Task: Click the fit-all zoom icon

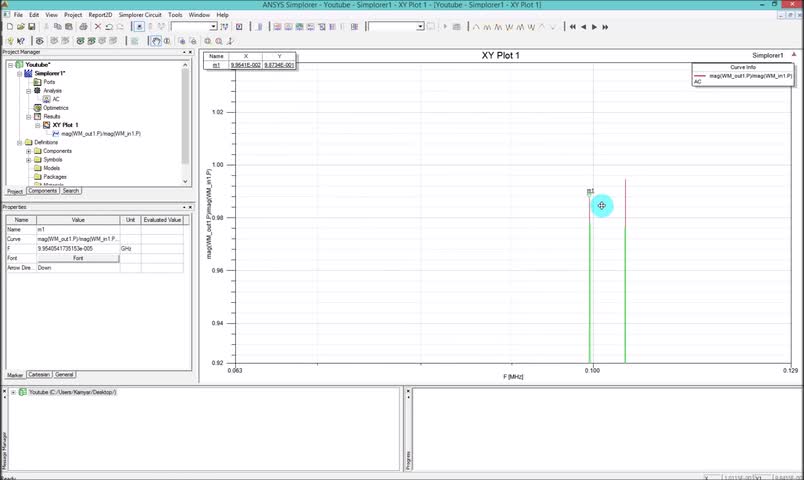Action: (208, 41)
